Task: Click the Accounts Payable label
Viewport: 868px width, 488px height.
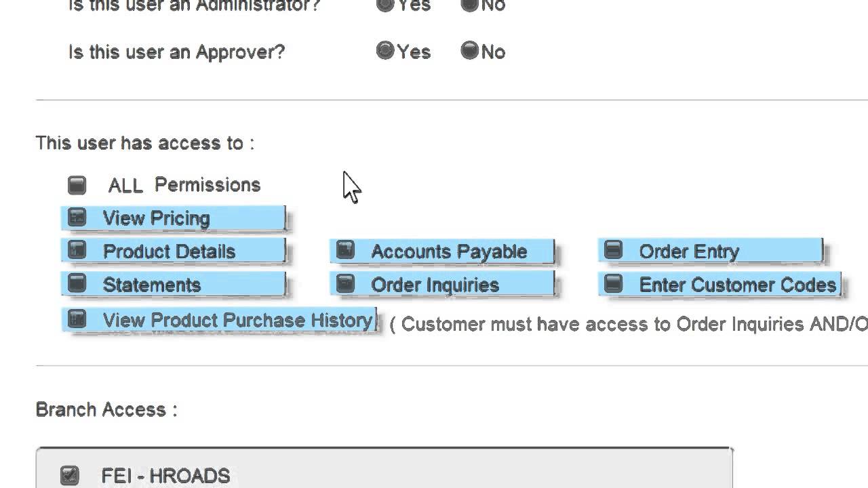Action: pos(449,251)
